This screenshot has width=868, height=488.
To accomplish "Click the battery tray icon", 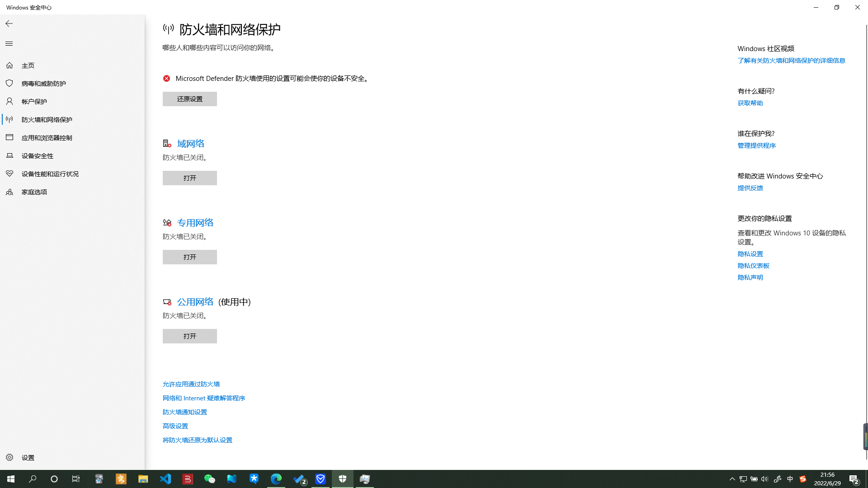I will [754, 479].
